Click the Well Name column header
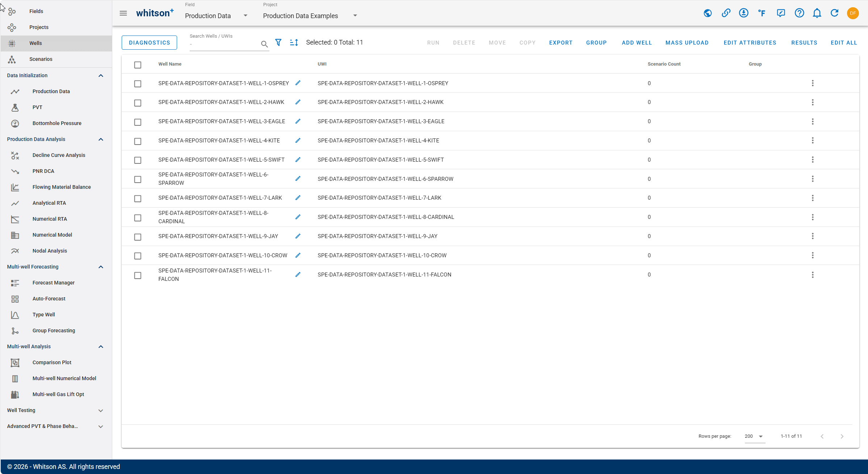Viewport: 868px width, 474px height. pyautogui.click(x=170, y=64)
